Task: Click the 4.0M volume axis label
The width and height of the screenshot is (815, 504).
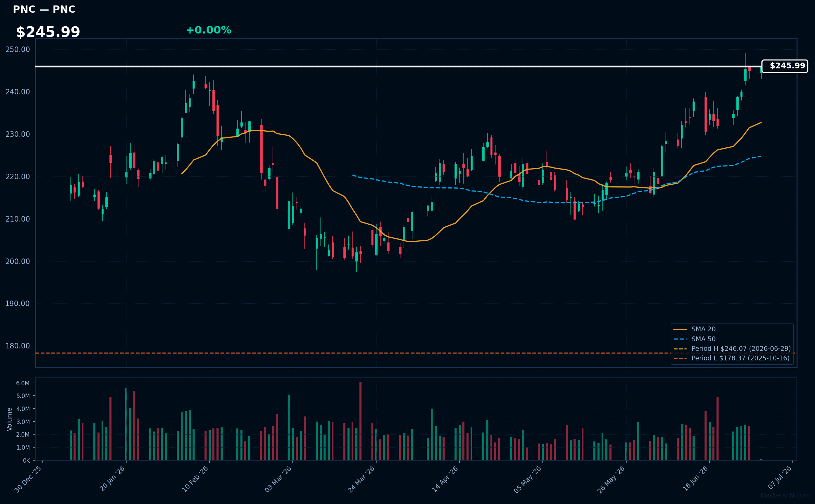Action: pos(23,409)
